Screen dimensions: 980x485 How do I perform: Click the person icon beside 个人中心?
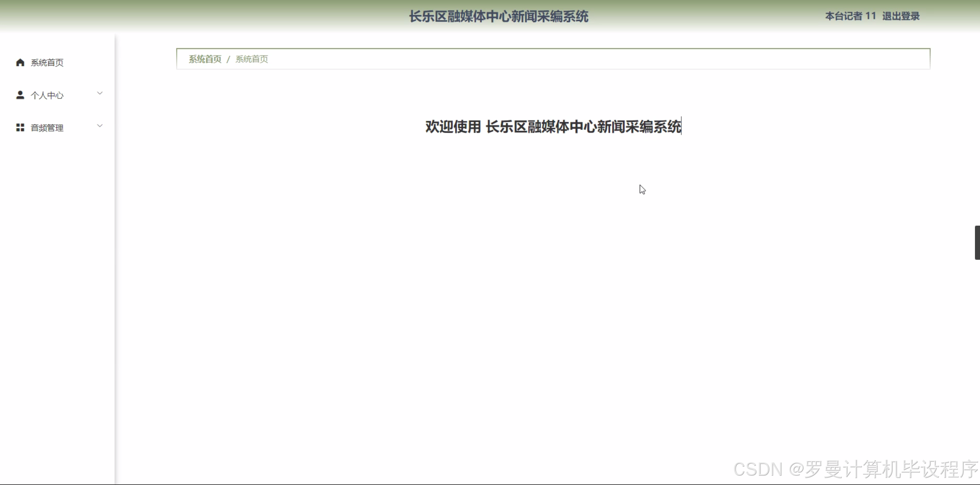tap(20, 95)
